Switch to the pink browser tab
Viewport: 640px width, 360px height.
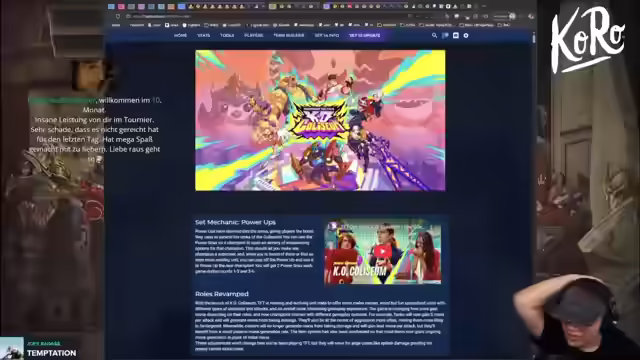[x=121, y=7]
